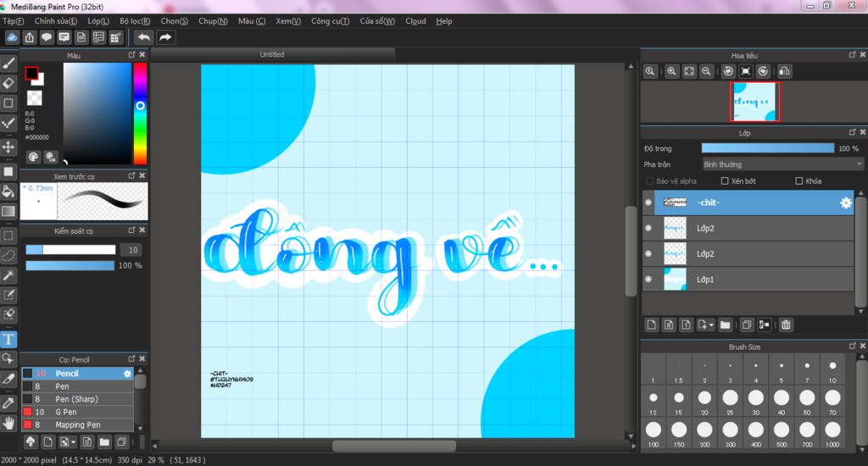Click the cloud save icon in toolbar
This screenshot has height=466, width=868.
(x=12, y=37)
